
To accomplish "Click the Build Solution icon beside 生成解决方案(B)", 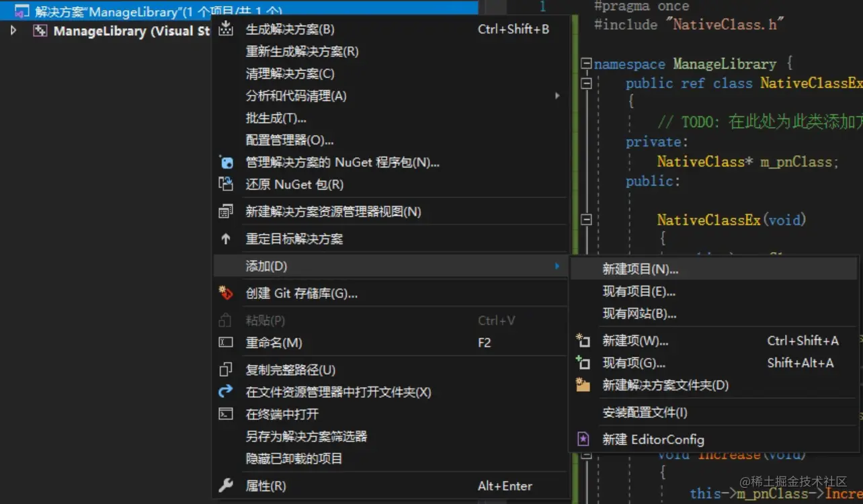I will point(226,29).
